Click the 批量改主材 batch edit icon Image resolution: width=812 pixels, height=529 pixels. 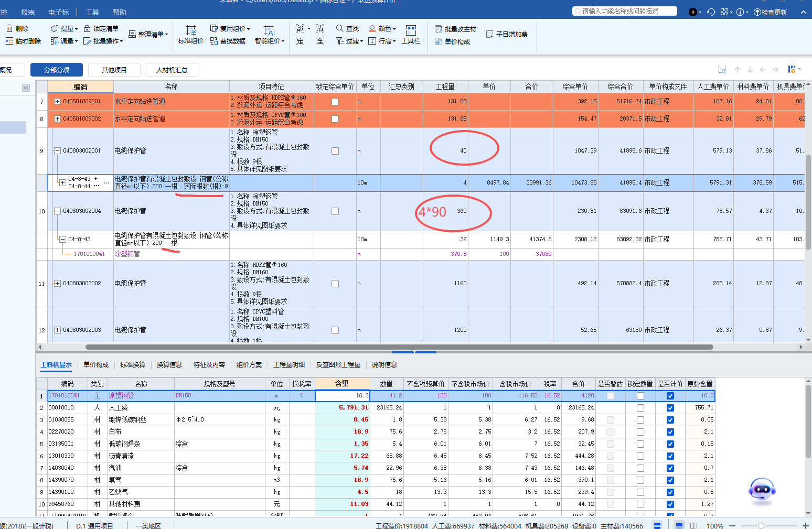(x=439, y=29)
